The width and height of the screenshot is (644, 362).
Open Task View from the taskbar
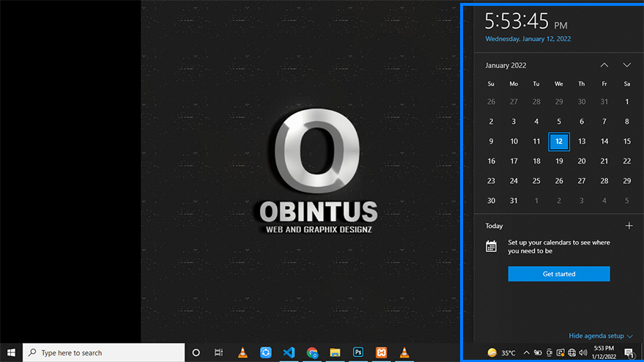218,352
